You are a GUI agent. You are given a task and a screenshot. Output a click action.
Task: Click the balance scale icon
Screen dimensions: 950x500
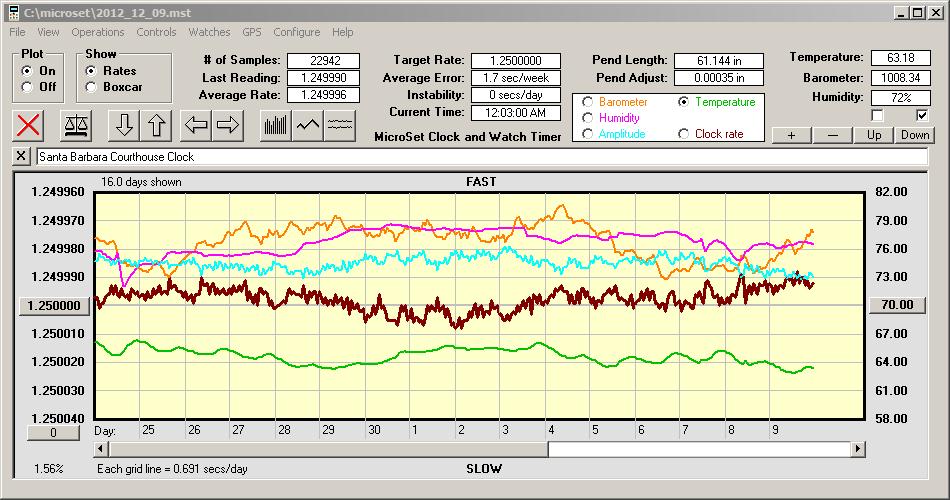coord(75,125)
